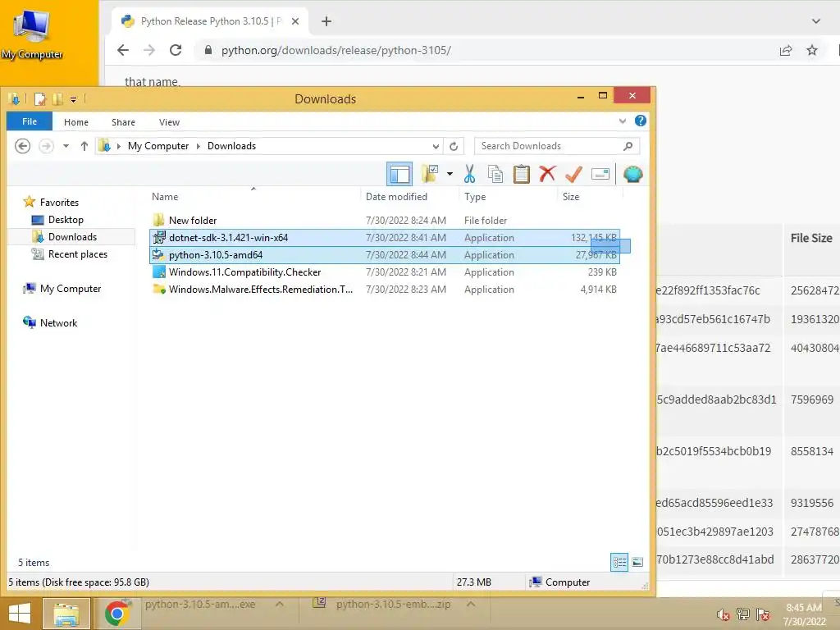Select python-3.10.5-amd64 file
Image resolution: width=840 pixels, height=630 pixels.
click(385, 254)
